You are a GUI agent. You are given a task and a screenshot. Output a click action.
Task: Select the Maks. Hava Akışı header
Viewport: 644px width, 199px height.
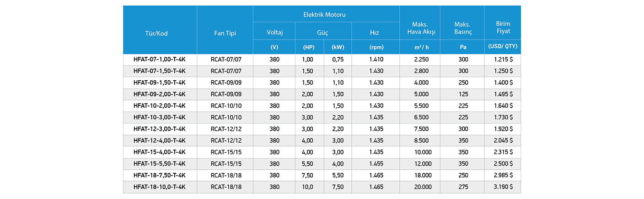pyautogui.click(x=420, y=28)
